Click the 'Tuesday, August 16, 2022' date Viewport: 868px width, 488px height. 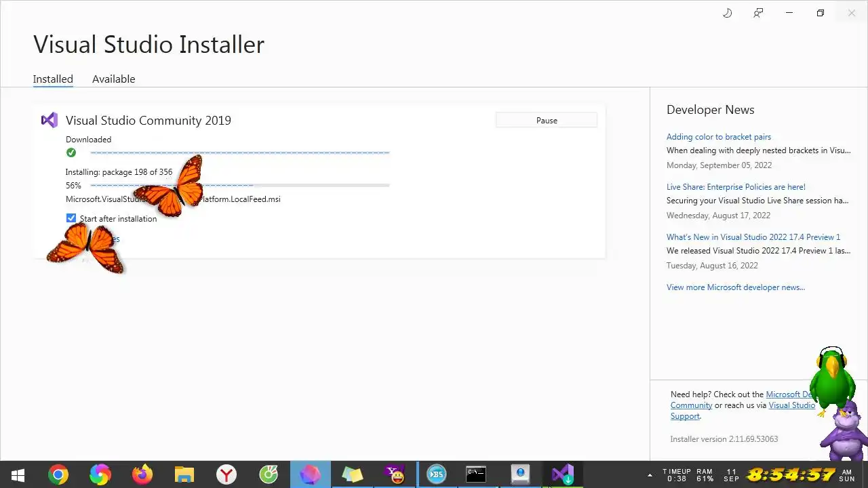(x=712, y=266)
